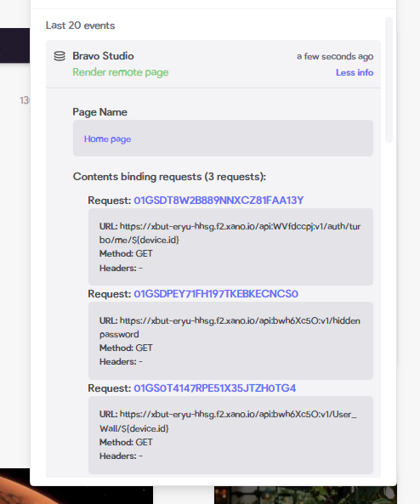Click Method: GET under User_Wall request
This screenshot has height=504, width=420.
[x=126, y=442]
